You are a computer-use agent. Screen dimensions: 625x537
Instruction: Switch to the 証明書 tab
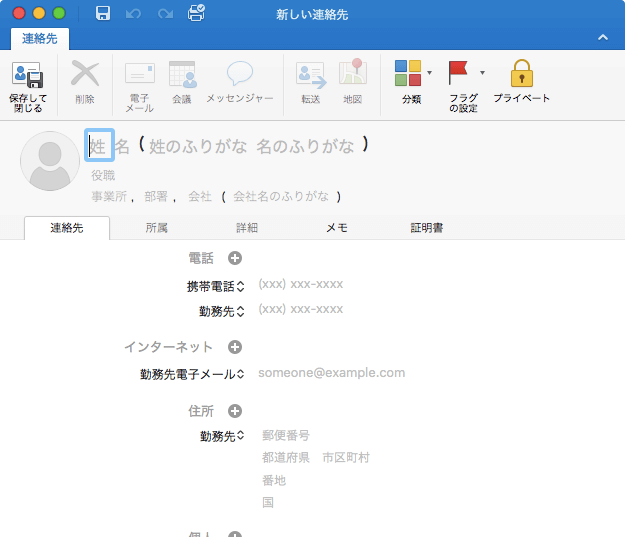click(x=426, y=228)
